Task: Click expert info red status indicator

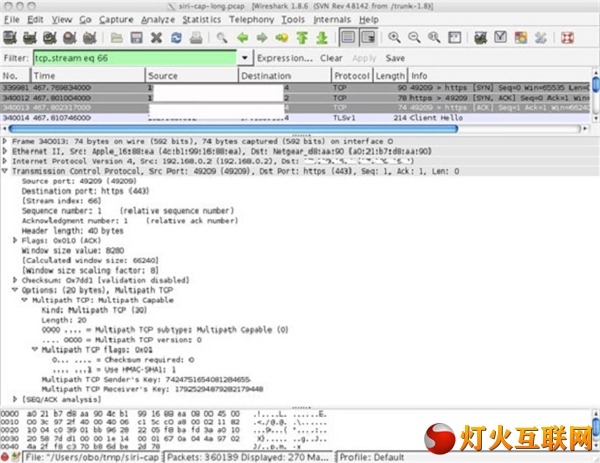Action: click(x=5, y=457)
